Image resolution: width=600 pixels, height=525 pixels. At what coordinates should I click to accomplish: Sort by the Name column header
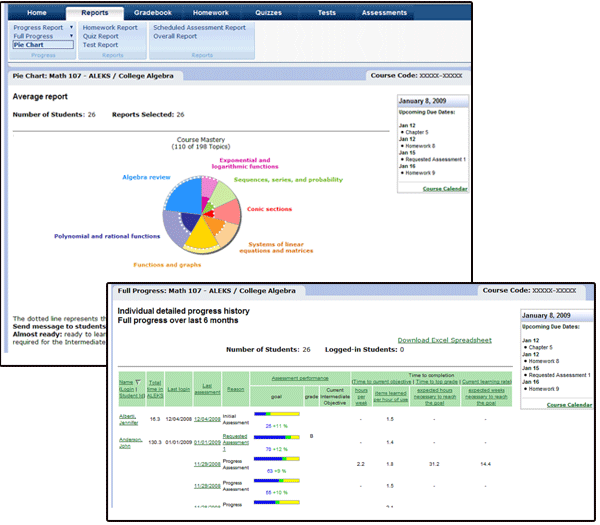[126, 382]
